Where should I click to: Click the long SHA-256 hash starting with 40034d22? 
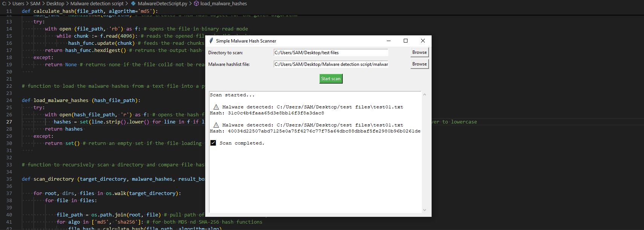[324, 131]
